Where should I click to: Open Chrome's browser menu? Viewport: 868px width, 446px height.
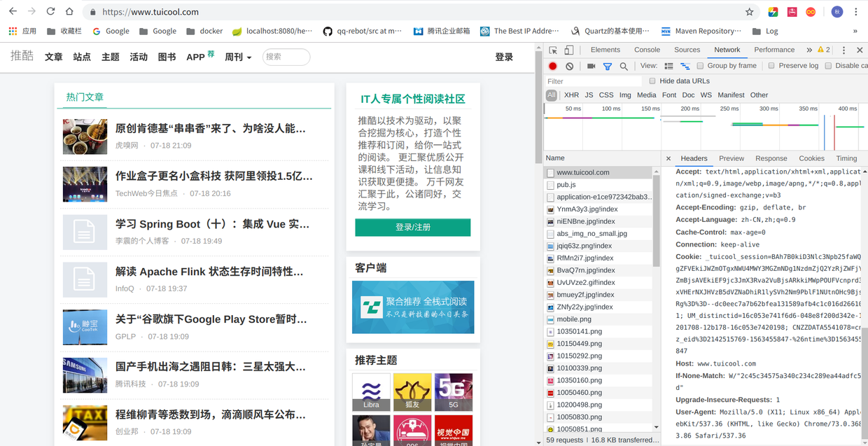(x=856, y=11)
